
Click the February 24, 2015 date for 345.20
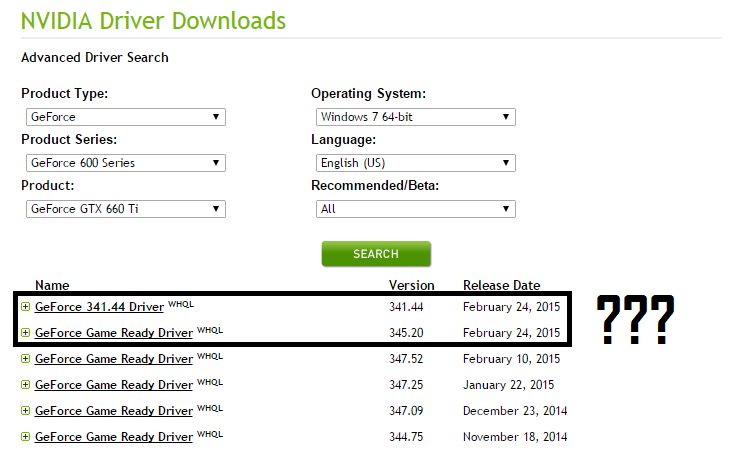pos(511,333)
